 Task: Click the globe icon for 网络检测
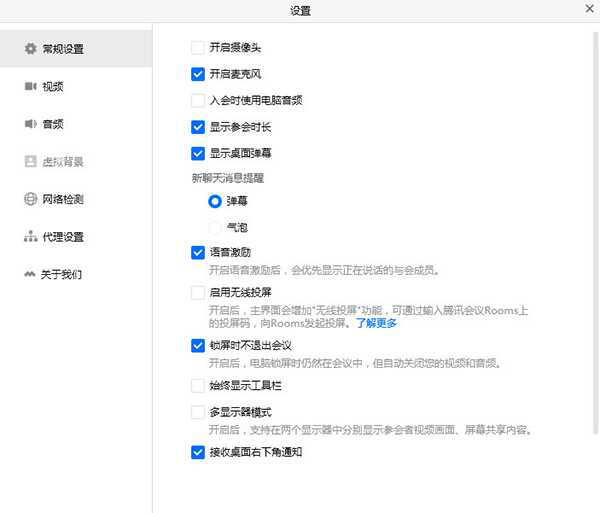pyautogui.click(x=30, y=199)
